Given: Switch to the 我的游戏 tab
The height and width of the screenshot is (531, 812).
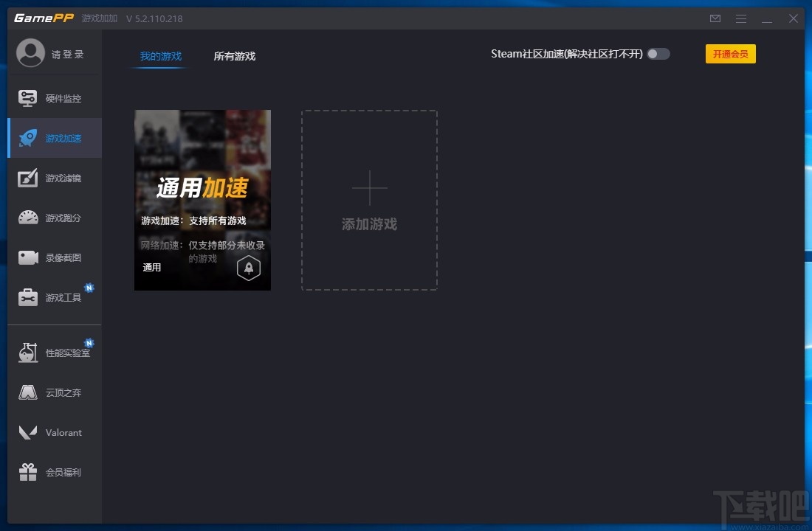Looking at the screenshot, I should [160, 55].
